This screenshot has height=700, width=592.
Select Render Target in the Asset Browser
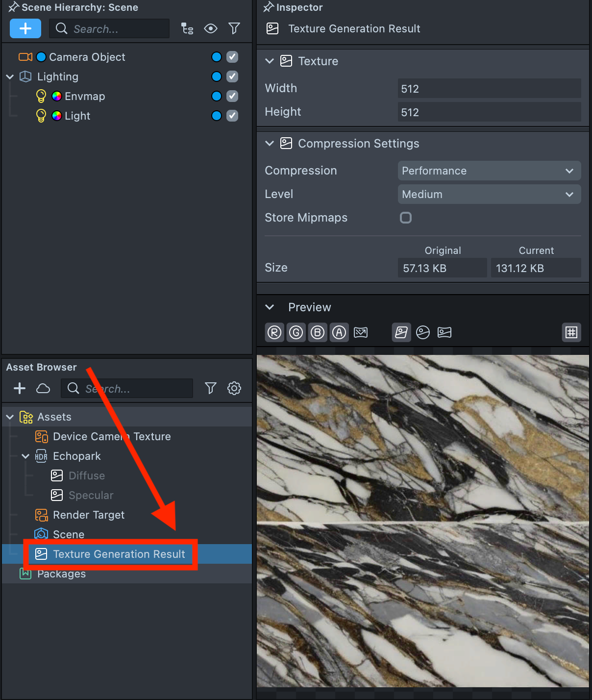(x=88, y=515)
